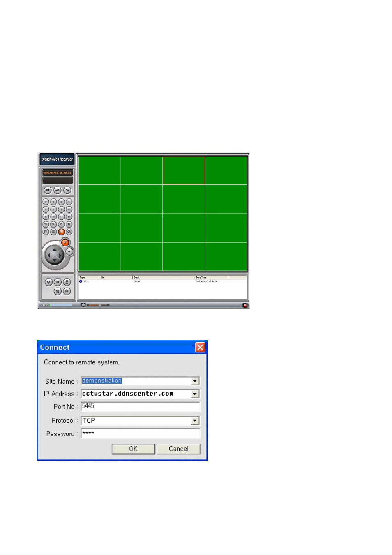Select camera channel 5 button

46,210
